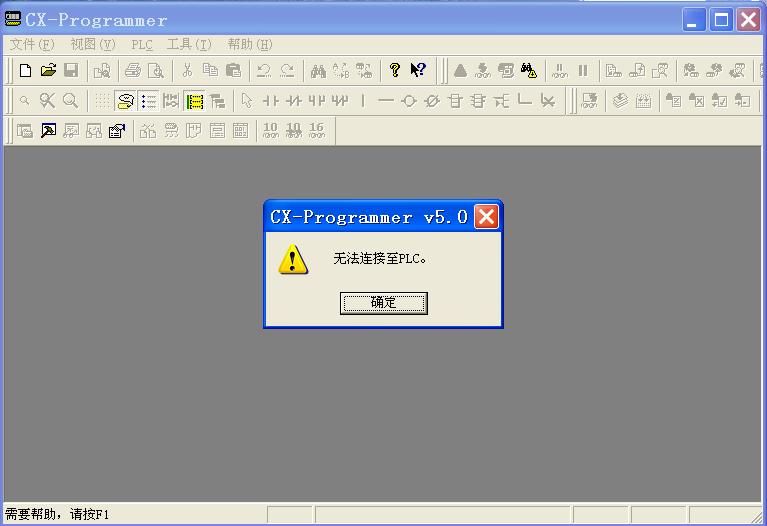Toggle the output window hammer icon
Viewport: 767px width, 526px height.
(x=48, y=131)
